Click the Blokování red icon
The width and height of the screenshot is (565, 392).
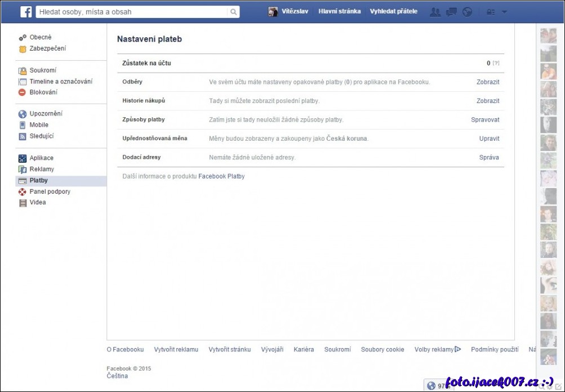[23, 92]
